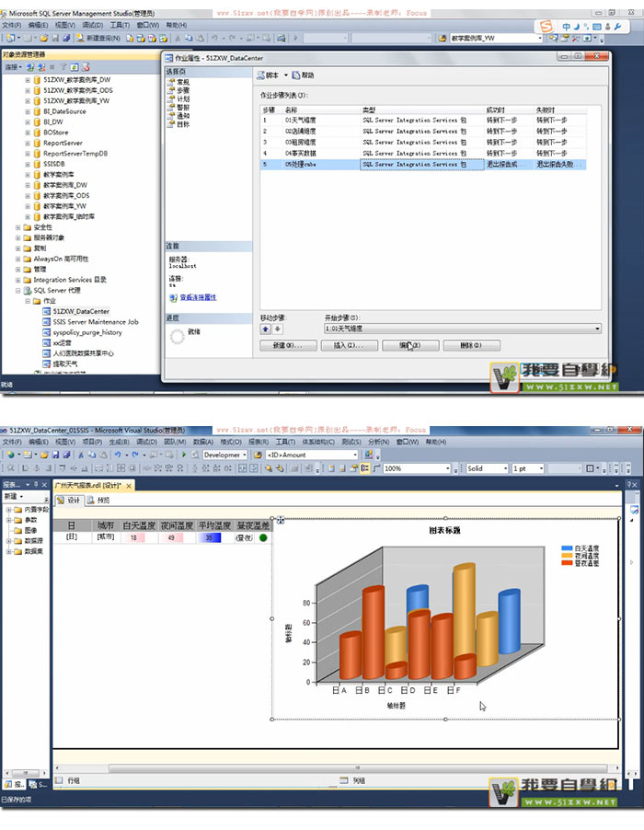The width and height of the screenshot is (644, 830).
Task: Select the 提取天气 job in tree
Action: pyautogui.click(x=65, y=364)
